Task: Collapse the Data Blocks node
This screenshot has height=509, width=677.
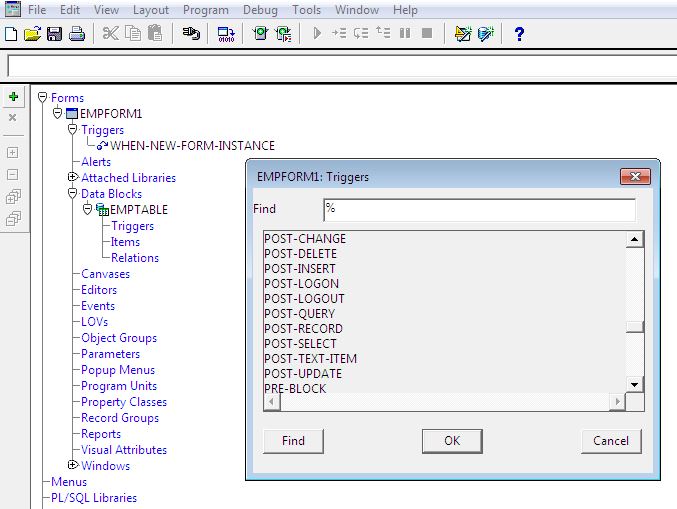Action: 73,193
